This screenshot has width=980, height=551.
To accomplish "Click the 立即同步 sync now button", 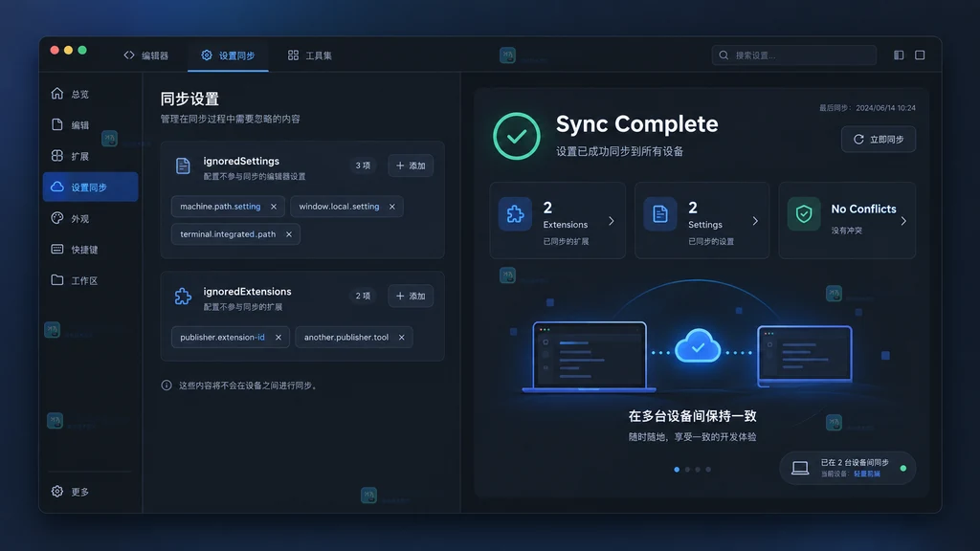I will (879, 140).
